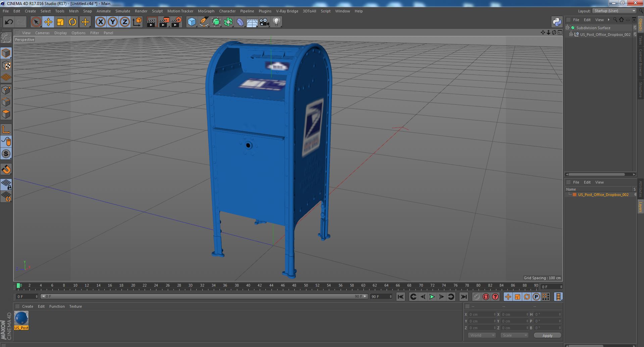Click Render View clapperboard icon
The image size is (644, 347).
pos(152,22)
